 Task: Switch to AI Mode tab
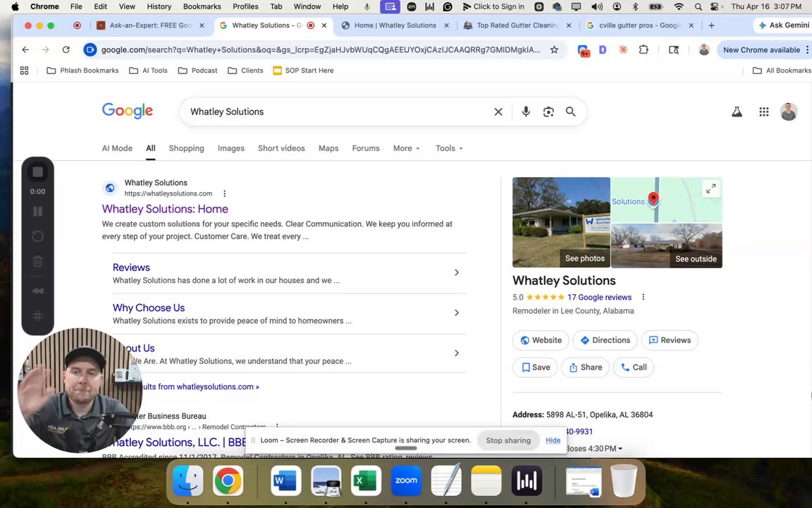coord(117,148)
